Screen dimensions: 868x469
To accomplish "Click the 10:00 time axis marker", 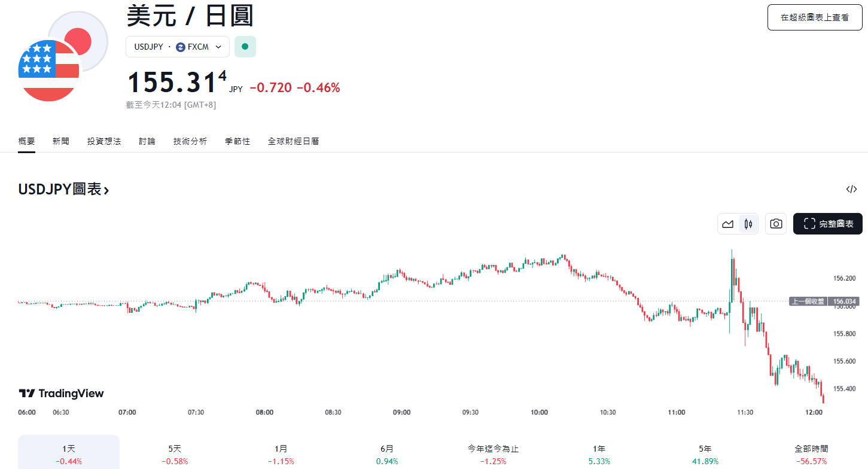I will point(539,412).
